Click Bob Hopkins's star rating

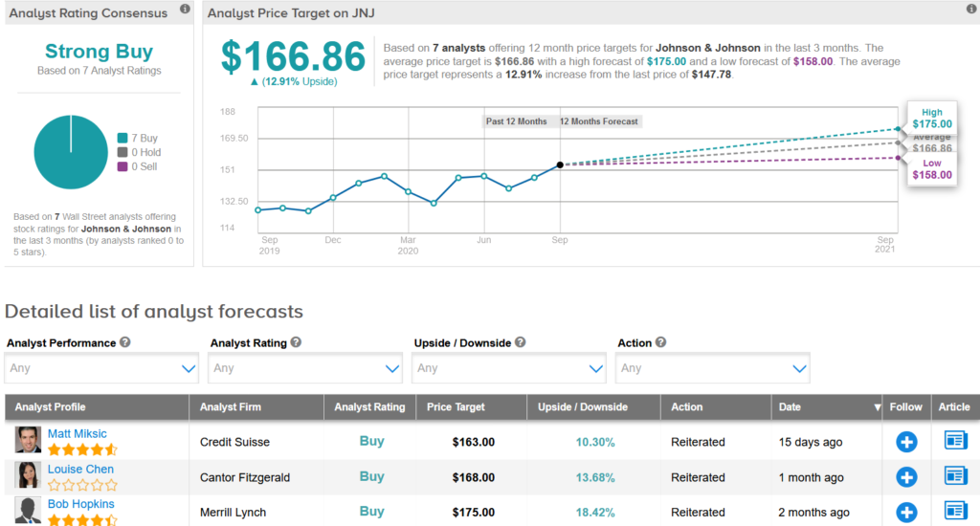[x=82, y=519]
